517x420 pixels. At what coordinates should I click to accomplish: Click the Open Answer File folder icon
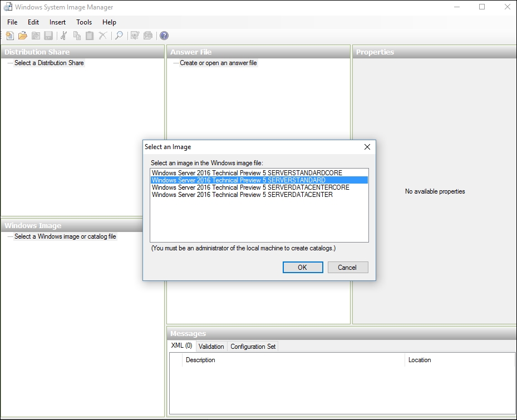22,36
